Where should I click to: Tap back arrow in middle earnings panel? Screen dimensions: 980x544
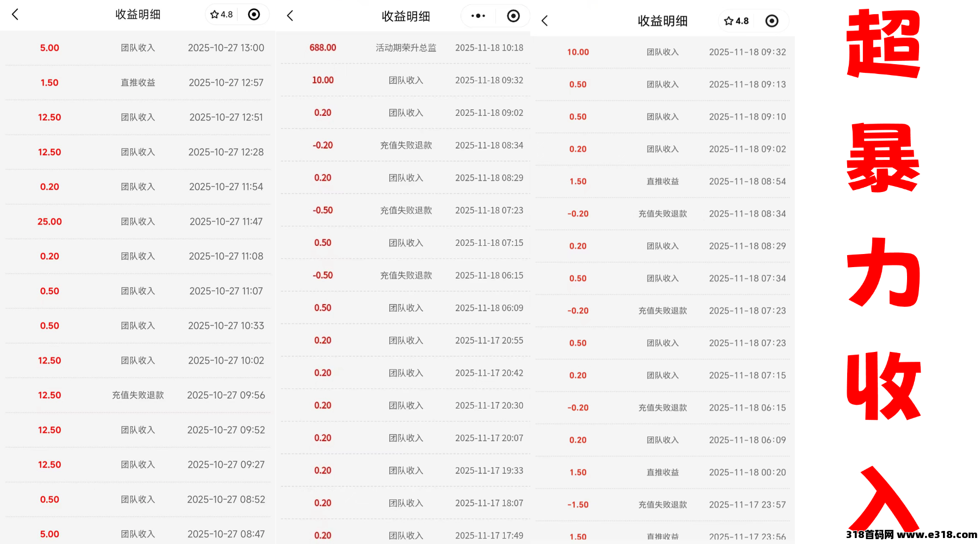tap(290, 16)
